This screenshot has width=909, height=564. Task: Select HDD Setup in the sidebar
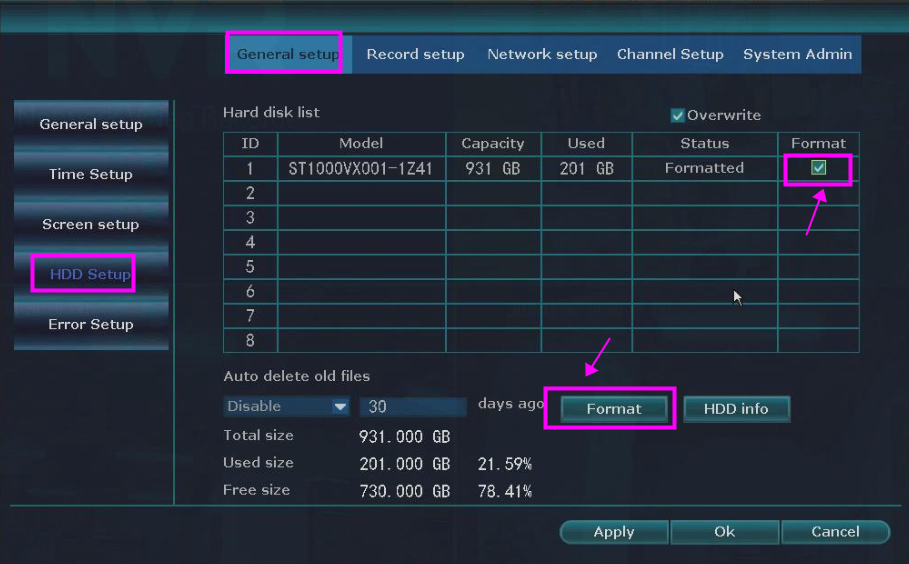coord(91,274)
